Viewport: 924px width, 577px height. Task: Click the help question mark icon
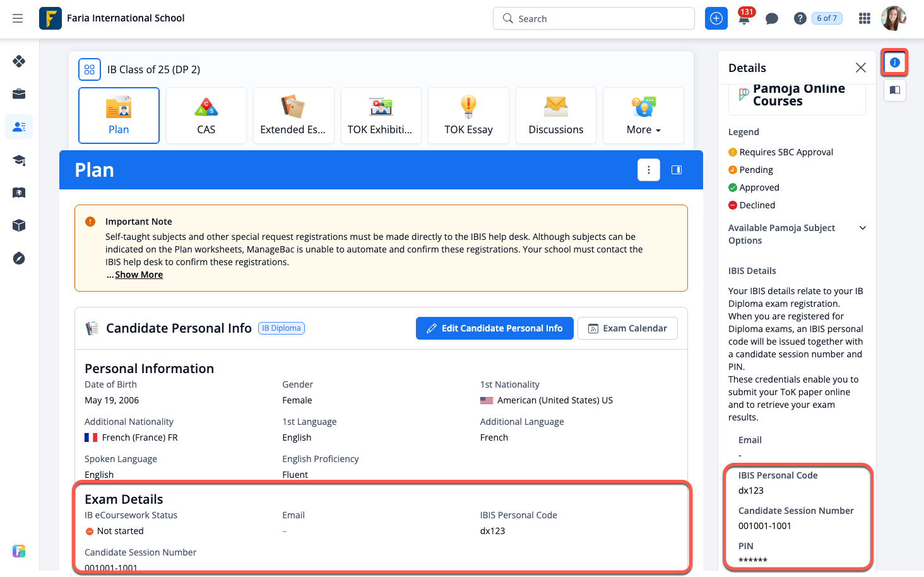800,19
